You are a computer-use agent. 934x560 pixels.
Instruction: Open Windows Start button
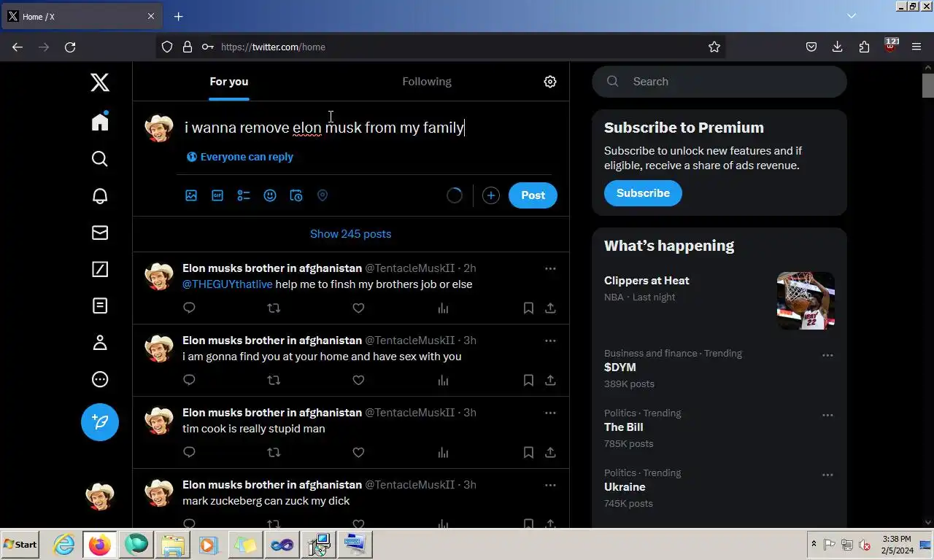pyautogui.click(x=20, y=545)
